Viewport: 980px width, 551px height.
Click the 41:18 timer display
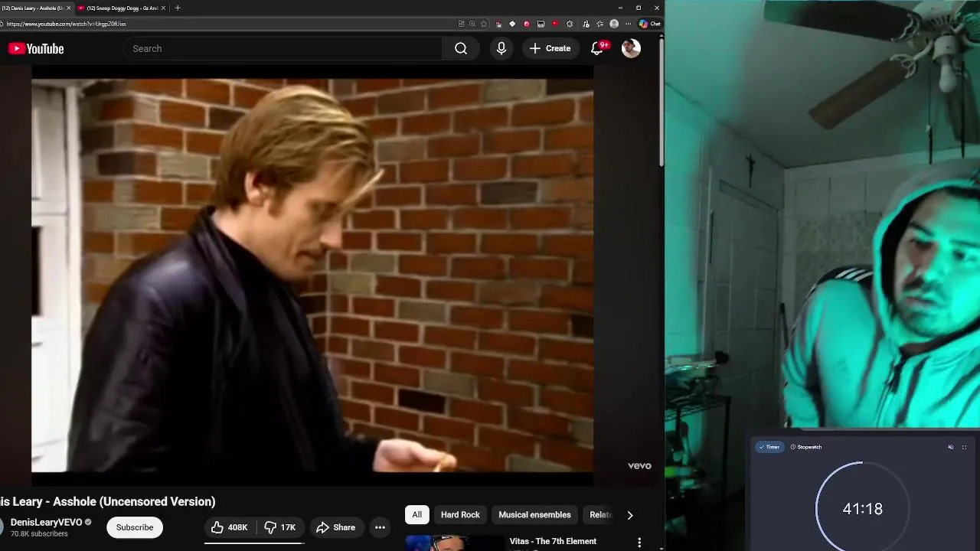pos(862,509)
